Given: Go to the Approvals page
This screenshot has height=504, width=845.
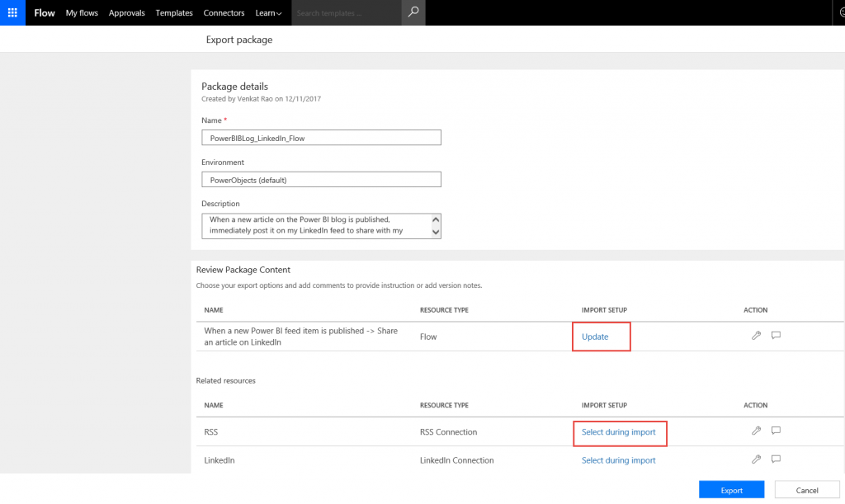Looking at the screenshot, I should pyautogui.click(x=126, y=13).
